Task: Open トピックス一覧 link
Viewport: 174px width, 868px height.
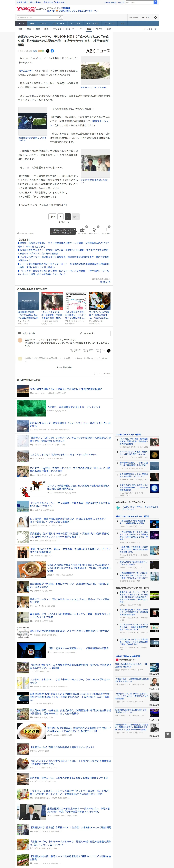Action: pyautogui.click(x=149, y=29)
